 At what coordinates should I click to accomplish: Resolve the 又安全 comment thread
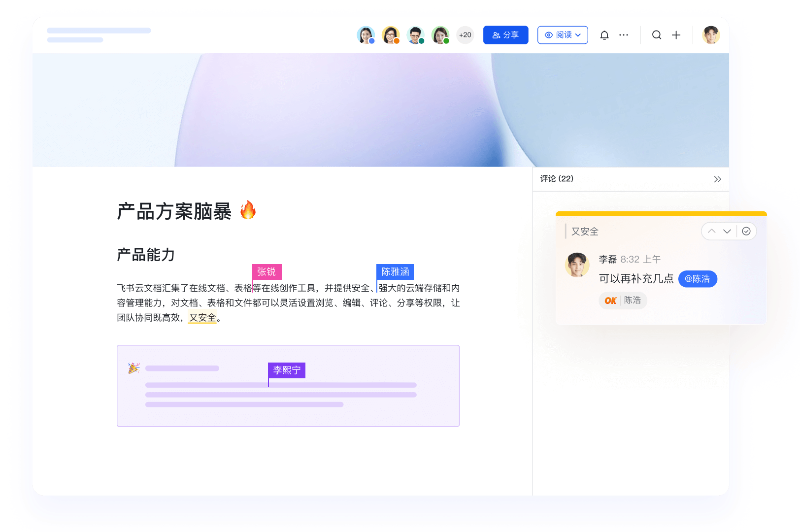pyautogui.click(x=746, y=231)
